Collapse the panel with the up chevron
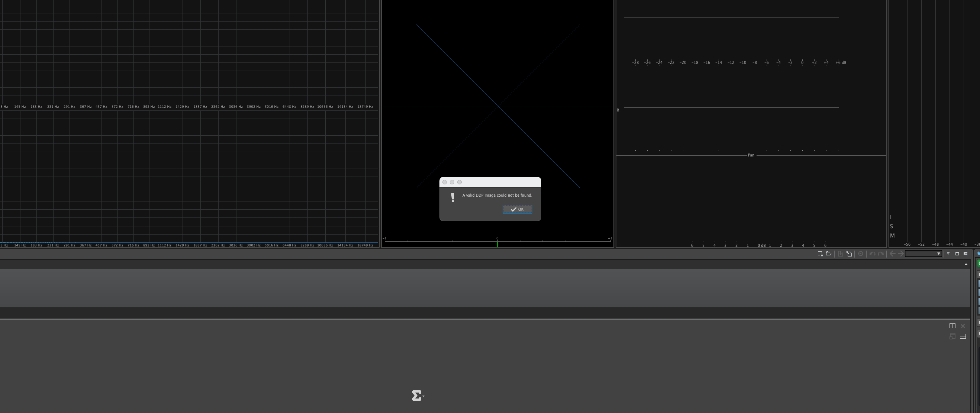The image size is (980, 413). (966, 264)
